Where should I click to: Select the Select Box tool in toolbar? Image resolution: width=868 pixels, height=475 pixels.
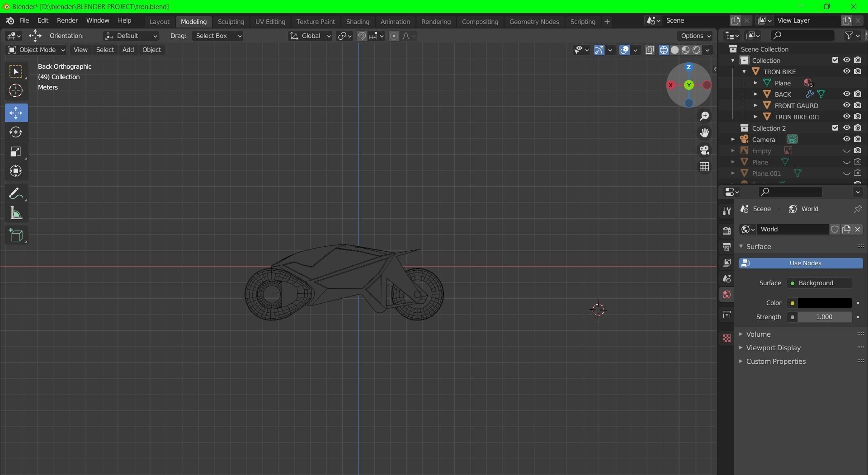[16, 71]
